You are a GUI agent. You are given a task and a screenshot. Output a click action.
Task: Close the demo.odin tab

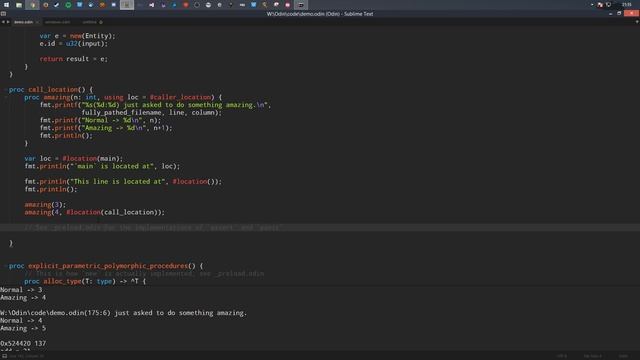pos(37,22)
